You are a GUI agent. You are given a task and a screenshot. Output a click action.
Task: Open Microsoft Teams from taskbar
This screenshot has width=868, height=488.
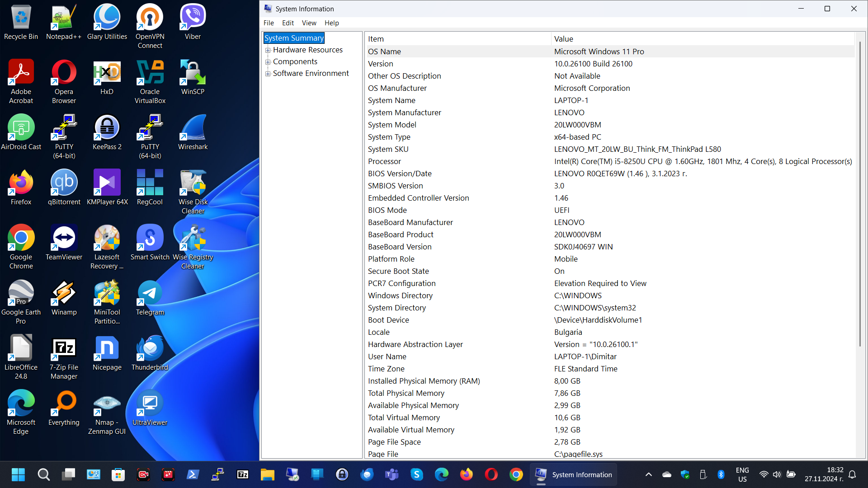[x=392, y=474]
